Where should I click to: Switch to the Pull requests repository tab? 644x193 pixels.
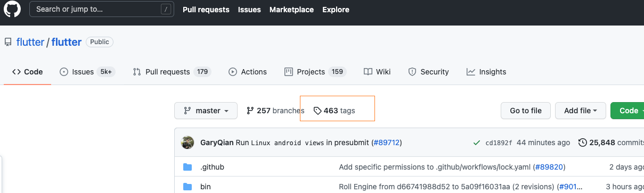click(x=172, y=72)
